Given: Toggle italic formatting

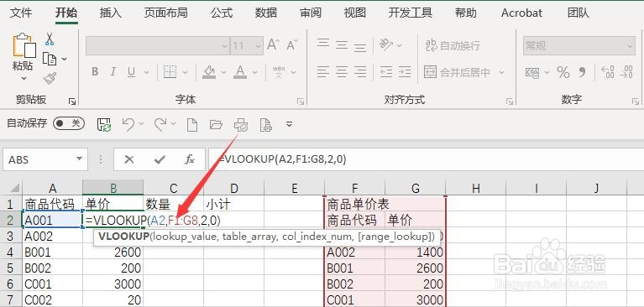Looking at the screenshot, I should [113, 72].
